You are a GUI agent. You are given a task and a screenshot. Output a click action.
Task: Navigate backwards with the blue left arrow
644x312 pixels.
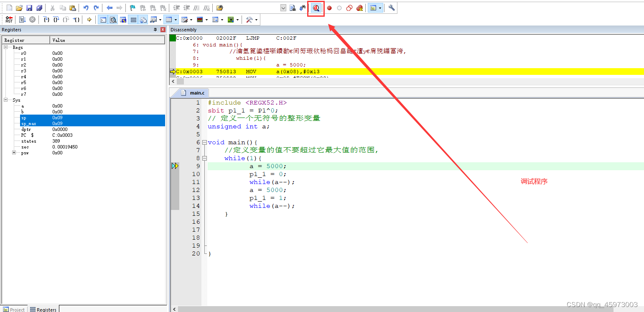[x=109, y=8]
